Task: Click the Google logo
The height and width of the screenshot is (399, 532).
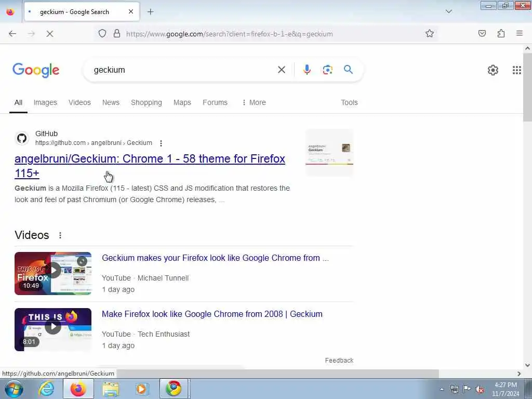Action: pos(36,71)
